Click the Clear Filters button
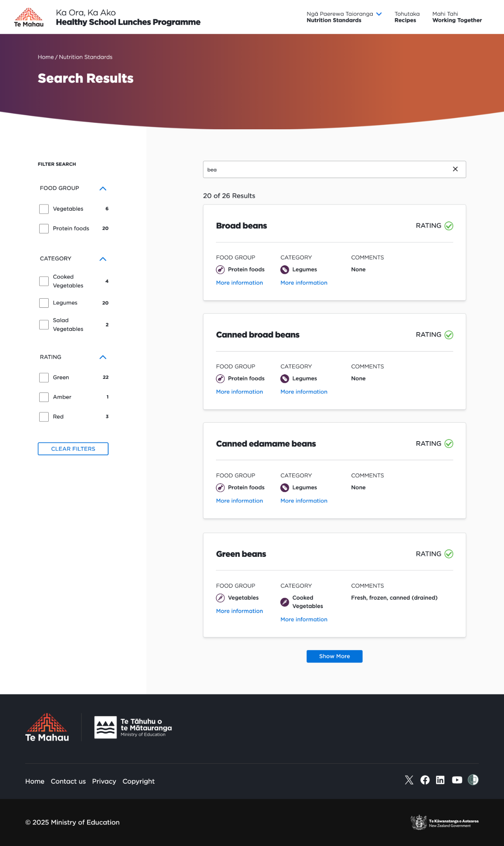The image size is (504, 846). pos(73,449)
